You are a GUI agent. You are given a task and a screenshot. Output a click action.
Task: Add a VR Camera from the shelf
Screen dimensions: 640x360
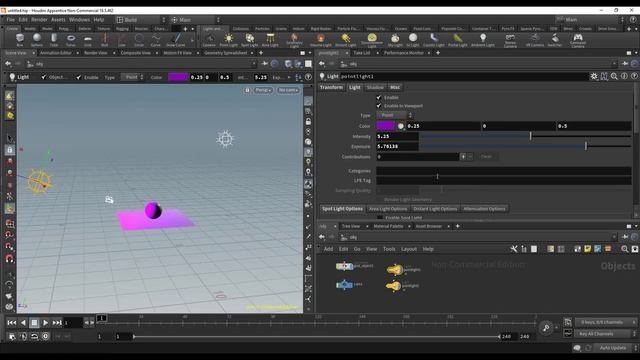535,40
